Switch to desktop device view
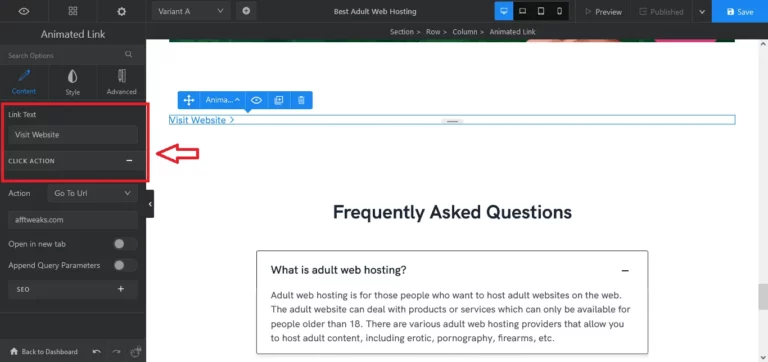Image resolution: width=768 pixels, height=362 pixels. [504, 11]
